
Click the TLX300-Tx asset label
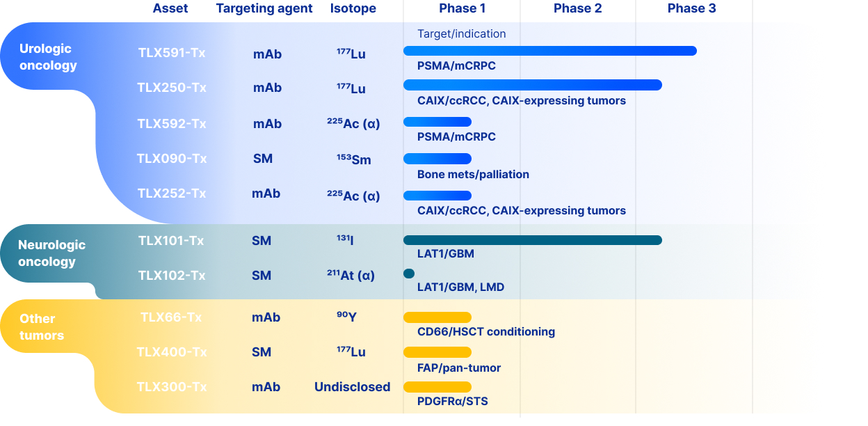point(171,387)
